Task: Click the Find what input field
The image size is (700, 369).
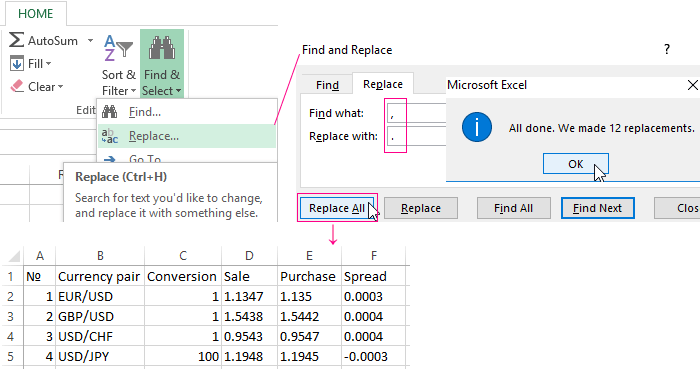Action: tap(417, 114)
